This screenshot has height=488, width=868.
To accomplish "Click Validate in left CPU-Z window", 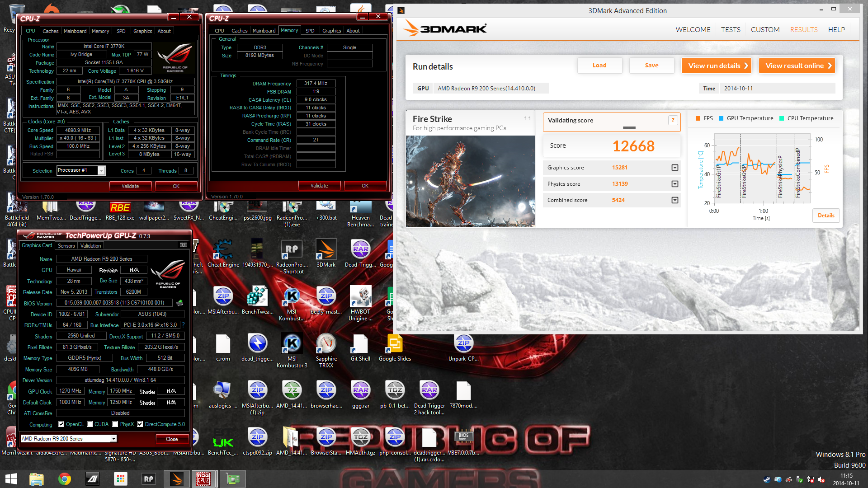I will [x=130, y=186].
